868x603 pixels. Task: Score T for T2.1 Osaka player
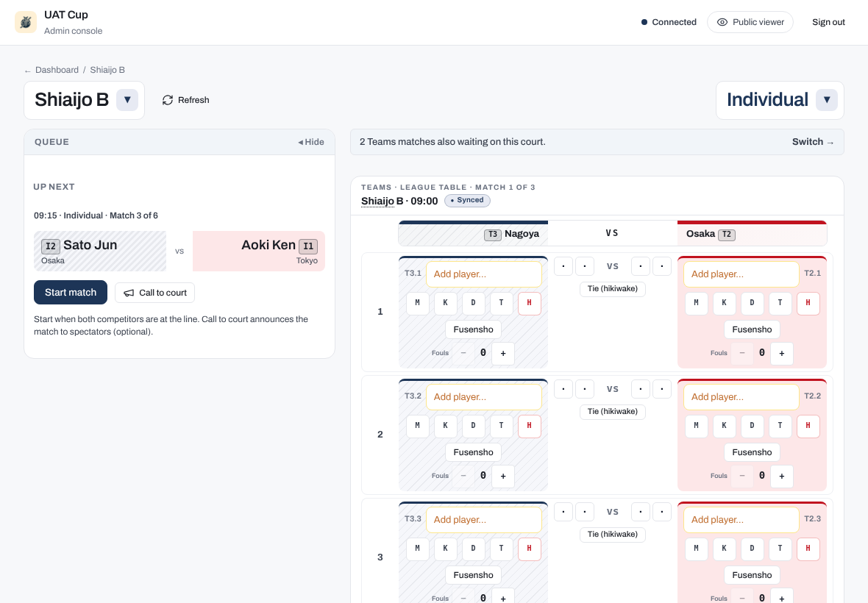[780, 303]
